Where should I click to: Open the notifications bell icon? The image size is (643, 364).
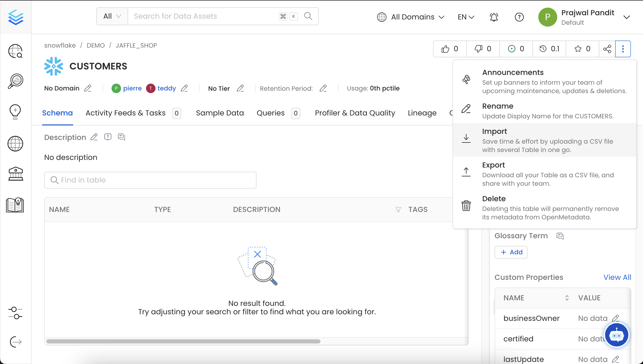click(x=494, y=17)
